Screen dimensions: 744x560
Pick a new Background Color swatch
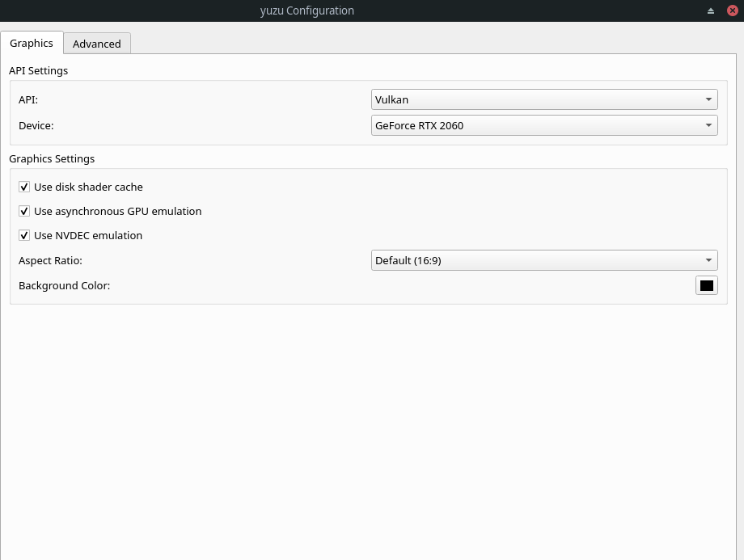pos(707,285)
